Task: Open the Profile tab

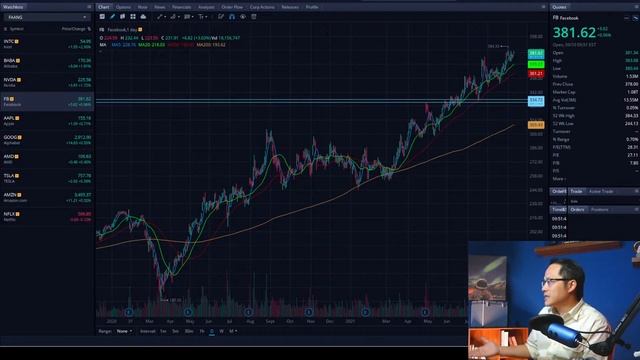Action: coord(312,7)
